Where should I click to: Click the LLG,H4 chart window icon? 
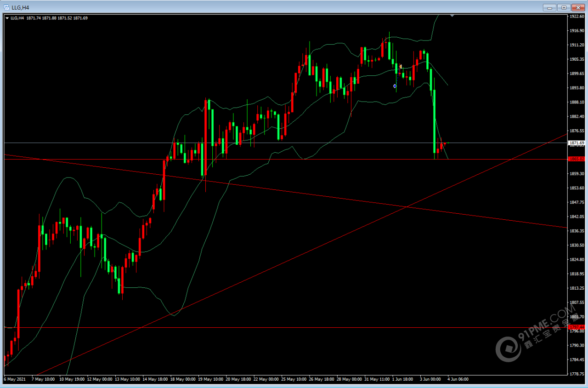7,7
